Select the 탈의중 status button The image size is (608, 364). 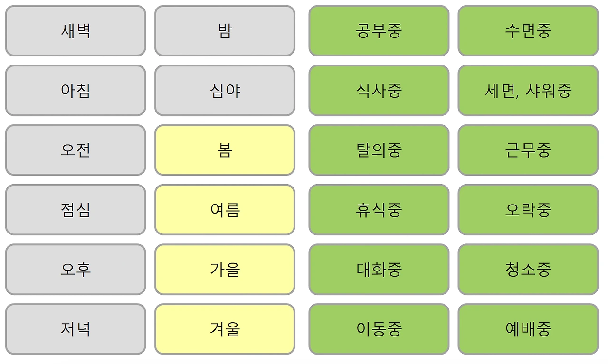click(379, 150)
